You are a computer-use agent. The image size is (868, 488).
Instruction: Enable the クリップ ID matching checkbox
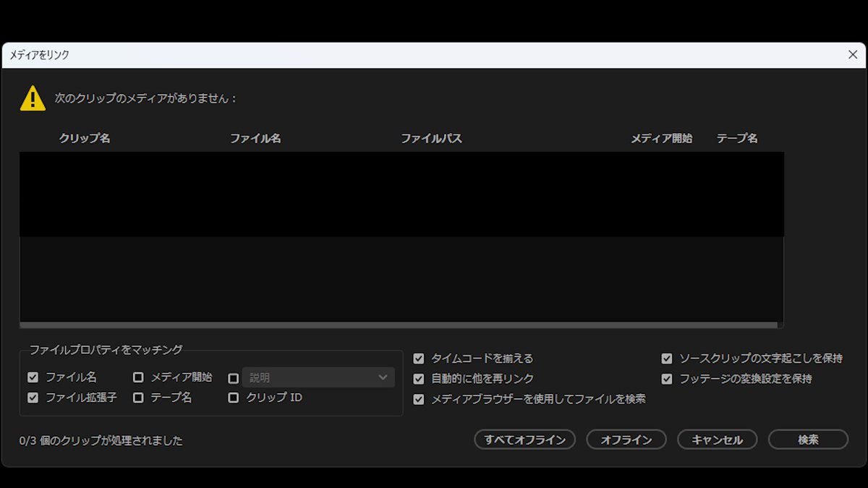[x=233, y=397]
